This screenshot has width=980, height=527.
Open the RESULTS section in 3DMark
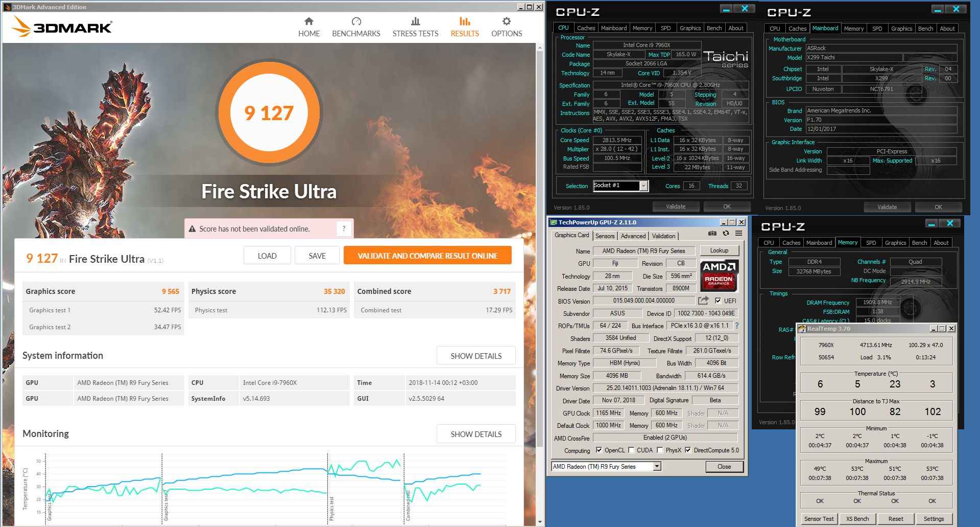(x=465, y=28)
